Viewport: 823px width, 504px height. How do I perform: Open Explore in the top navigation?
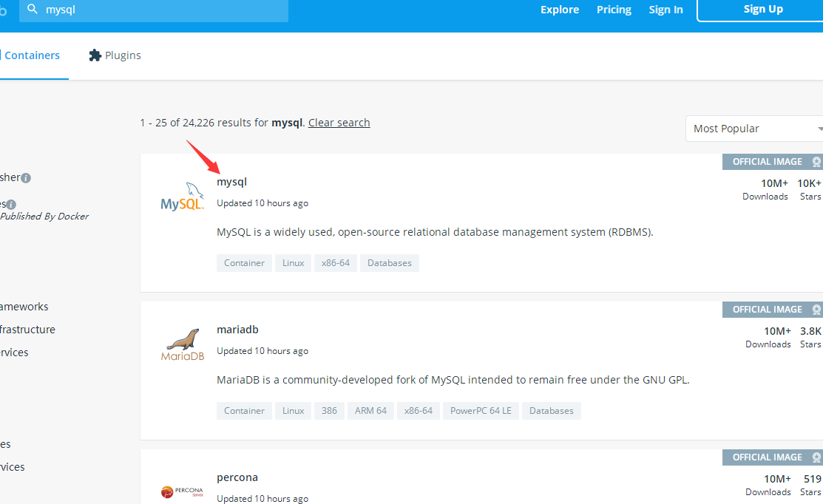coord(560,10)
